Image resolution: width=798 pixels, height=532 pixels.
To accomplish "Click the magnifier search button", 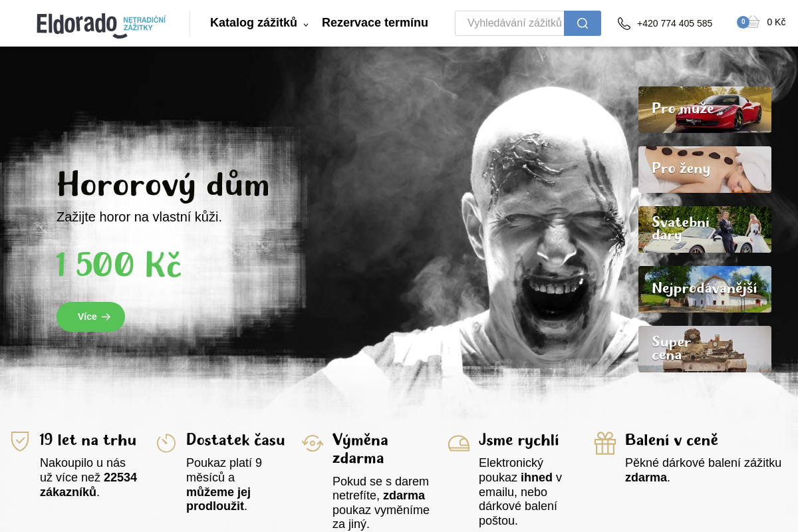I will pyautogui.click(x=582, y=23).
